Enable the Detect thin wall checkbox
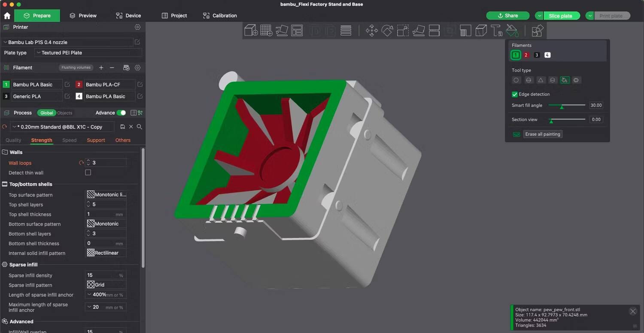Screen dimensions: 644x333 click(x=88, y=173)
